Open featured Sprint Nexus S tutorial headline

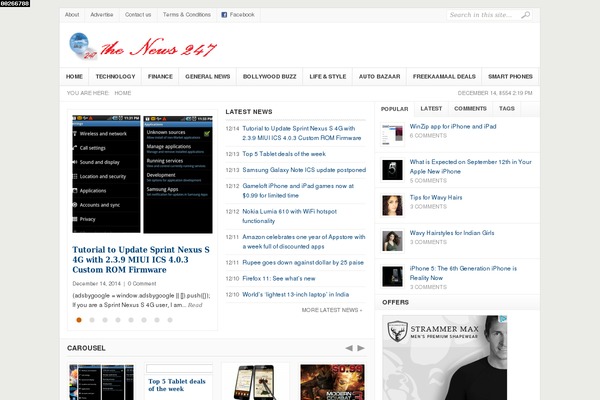click(141, 260)
